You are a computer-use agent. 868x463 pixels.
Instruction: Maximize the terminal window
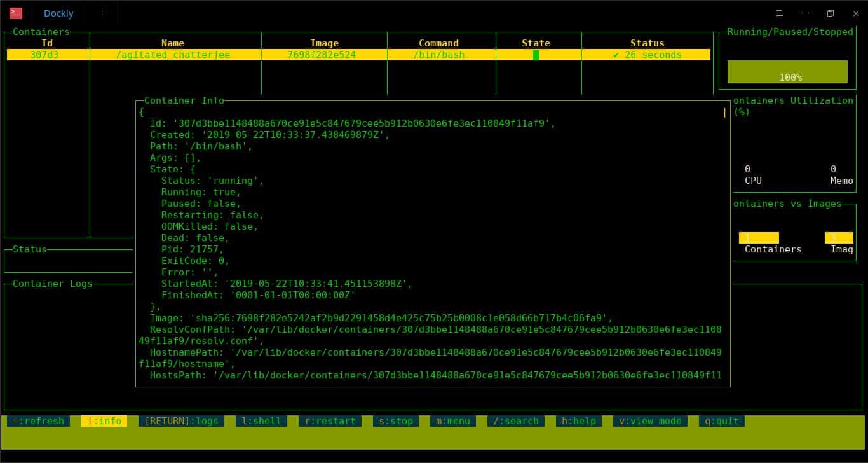point(830,13)
